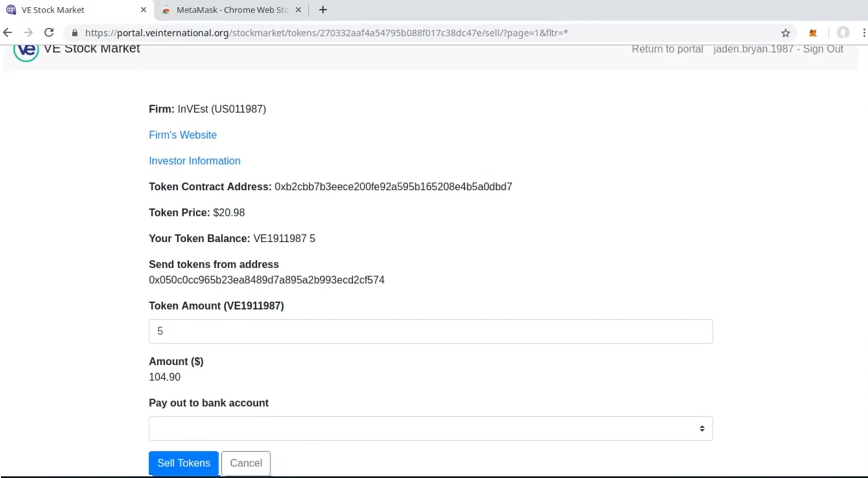The height and width of the screenshot is (478, 868).
Task: Close the MetaMask Chrome Web Store tab
Action: tap(298, 10)
